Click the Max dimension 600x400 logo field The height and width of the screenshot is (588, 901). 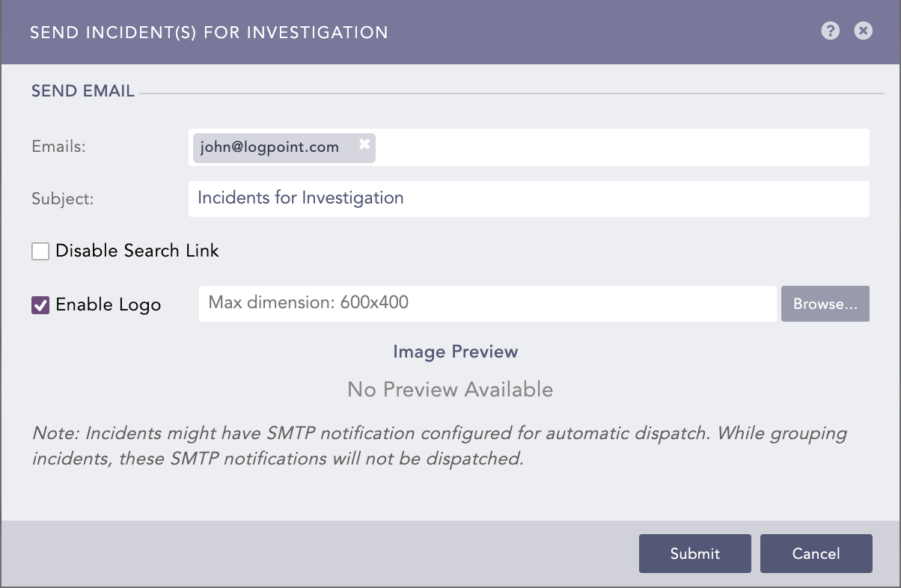(486, 303)
